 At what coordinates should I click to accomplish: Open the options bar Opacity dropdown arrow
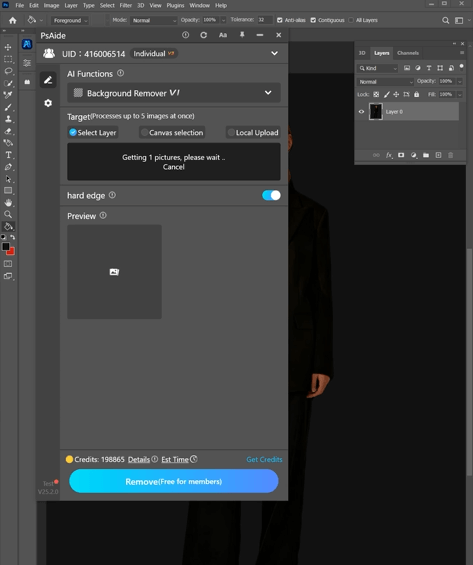[223, 20]
